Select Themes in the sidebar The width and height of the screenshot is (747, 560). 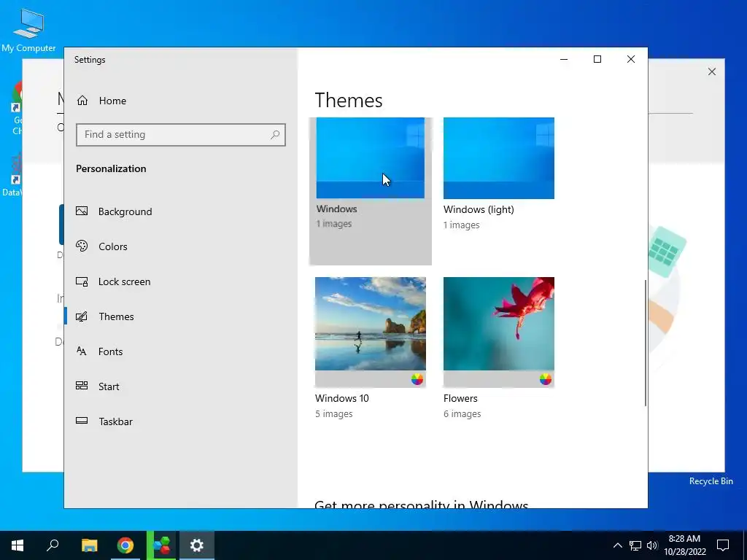[x=116, y=316]
